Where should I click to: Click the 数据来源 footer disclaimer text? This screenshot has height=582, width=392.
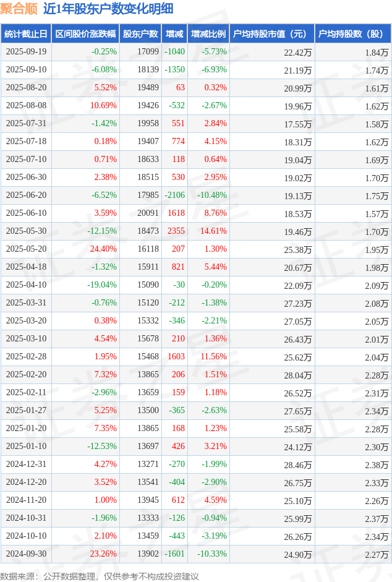click(100, 576)
